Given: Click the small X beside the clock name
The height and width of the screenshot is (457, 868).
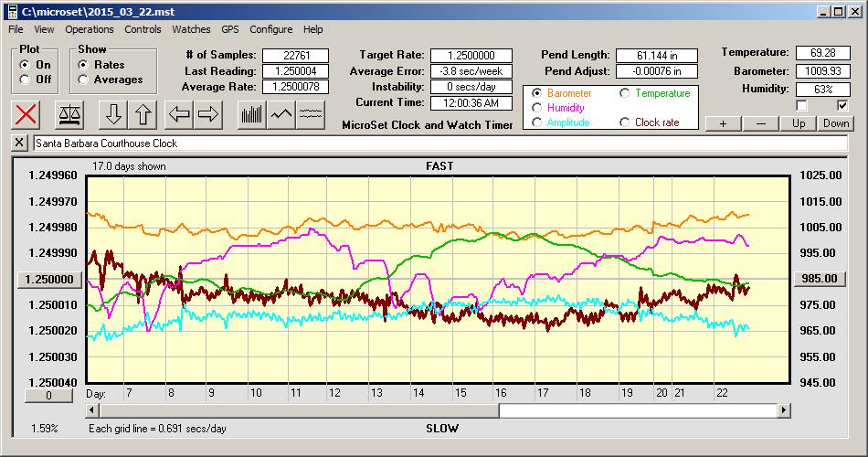Looking at the screenshot, I should tap(19, 143).
